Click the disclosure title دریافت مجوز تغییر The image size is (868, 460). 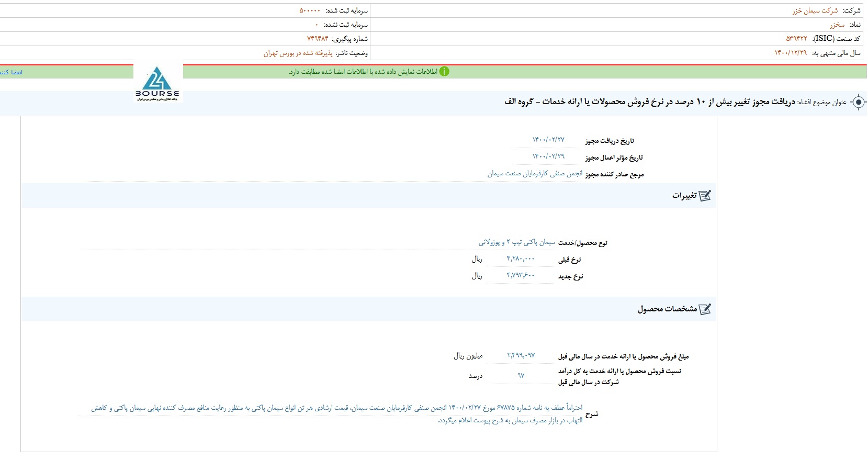pyautogui.click(x=650, y=102)
